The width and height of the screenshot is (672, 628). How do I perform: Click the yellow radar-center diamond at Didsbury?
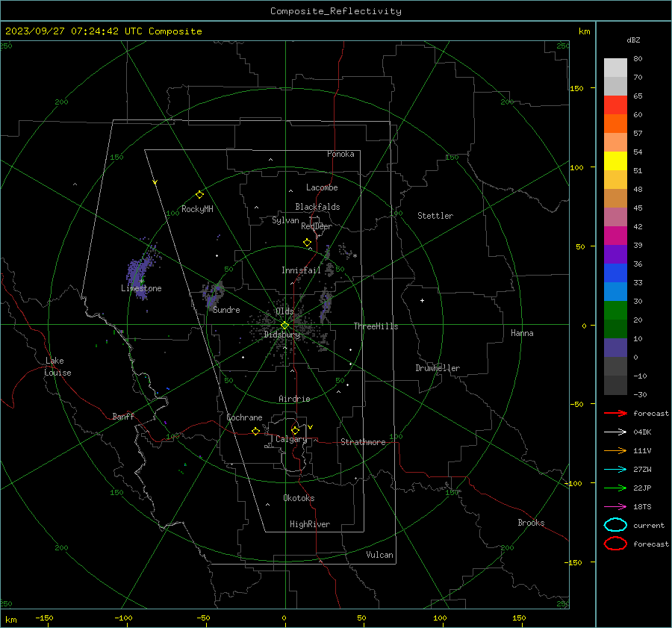click(284, 326)
